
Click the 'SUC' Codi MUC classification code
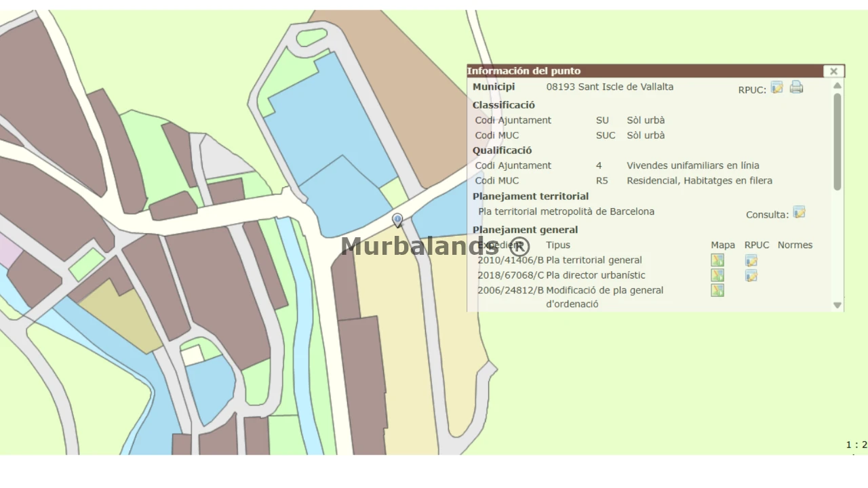(x=606, y=136)
